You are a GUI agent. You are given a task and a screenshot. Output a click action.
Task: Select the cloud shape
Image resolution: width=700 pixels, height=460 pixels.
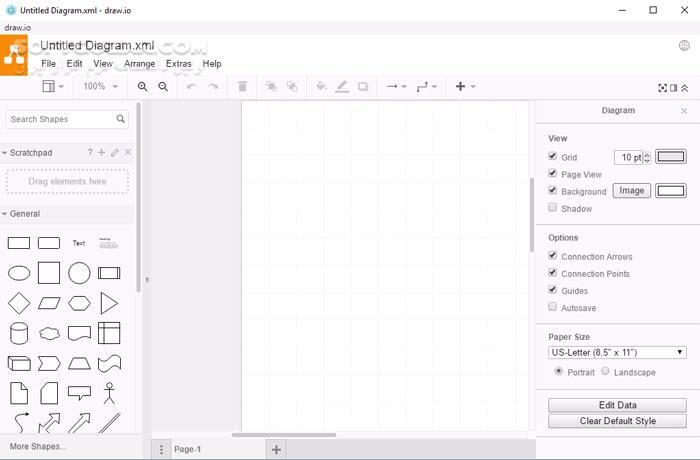tap(49, 333)
